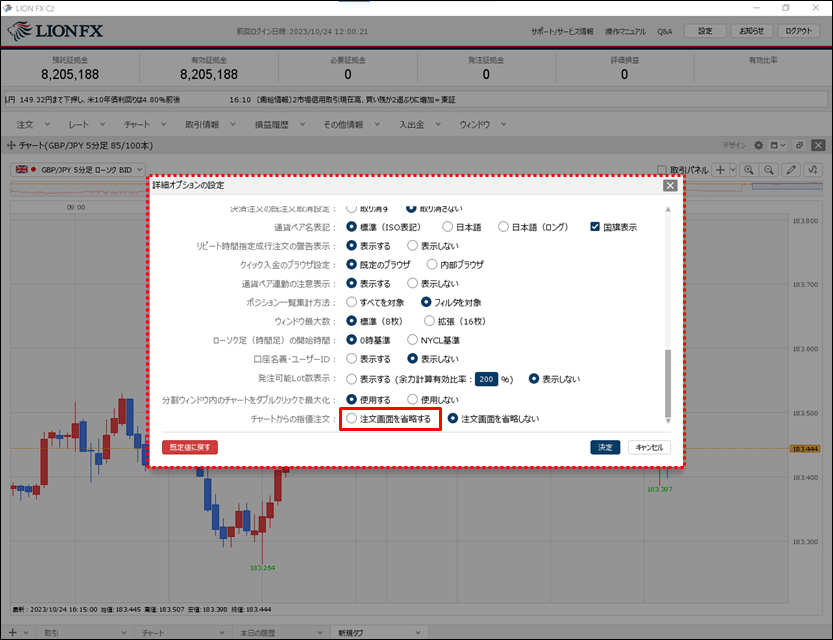Image resolution: width=833 pixels, height=640 pixels.
Task: Click the chart pop-out window icon
Action: [x=799, y=145]
